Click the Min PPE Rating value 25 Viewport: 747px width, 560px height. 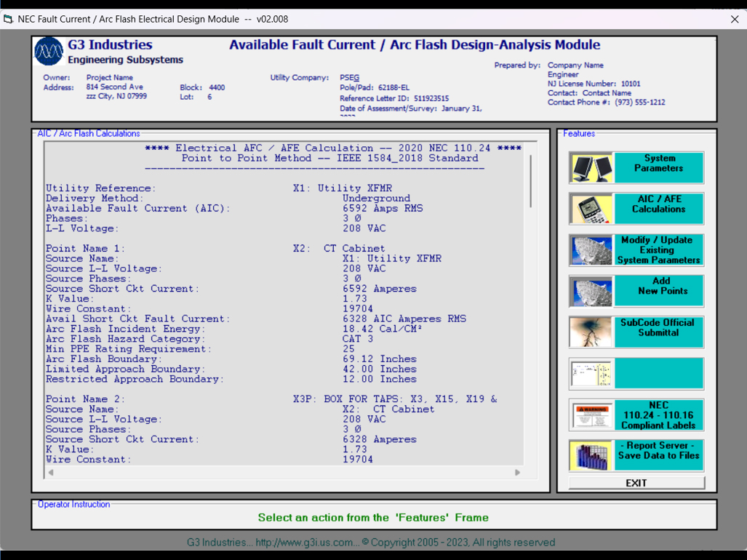pyautogui.click(x=348, y=348)
